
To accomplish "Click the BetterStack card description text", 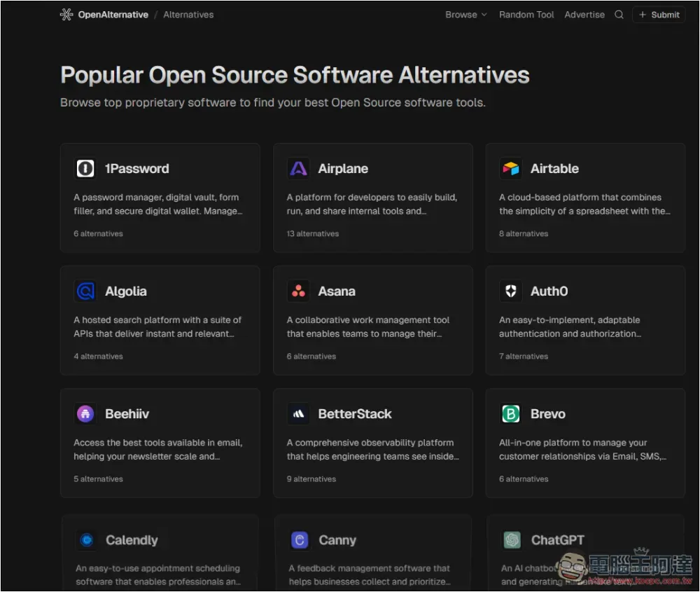I will (x=372, y=449).
